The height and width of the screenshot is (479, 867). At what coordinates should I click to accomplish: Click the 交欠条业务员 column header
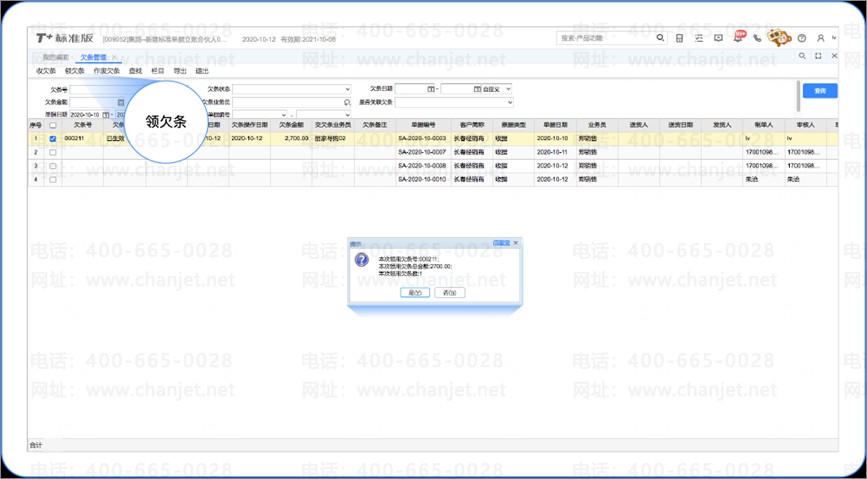[333, 126]
